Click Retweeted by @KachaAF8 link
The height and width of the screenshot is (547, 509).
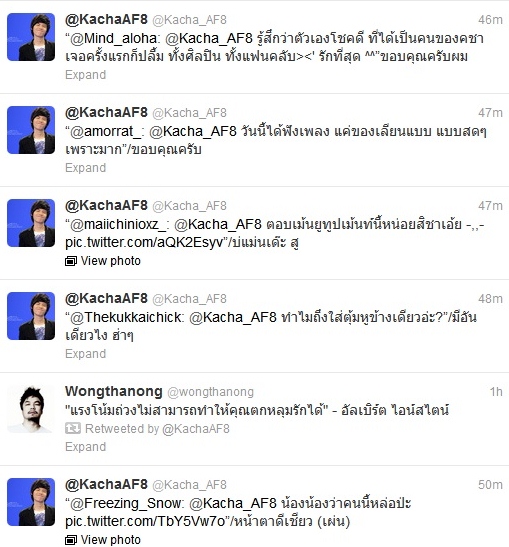tap(157, 429)
